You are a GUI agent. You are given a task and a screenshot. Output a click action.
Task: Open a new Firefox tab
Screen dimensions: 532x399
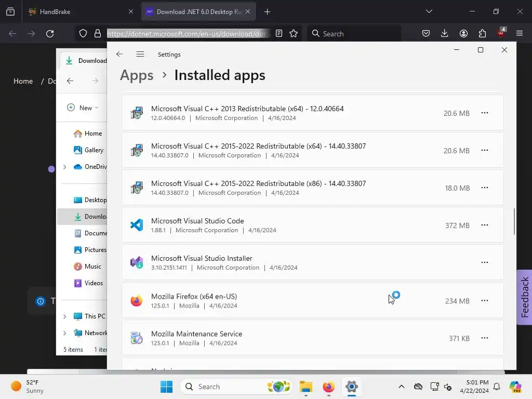(x=268, y=12)
